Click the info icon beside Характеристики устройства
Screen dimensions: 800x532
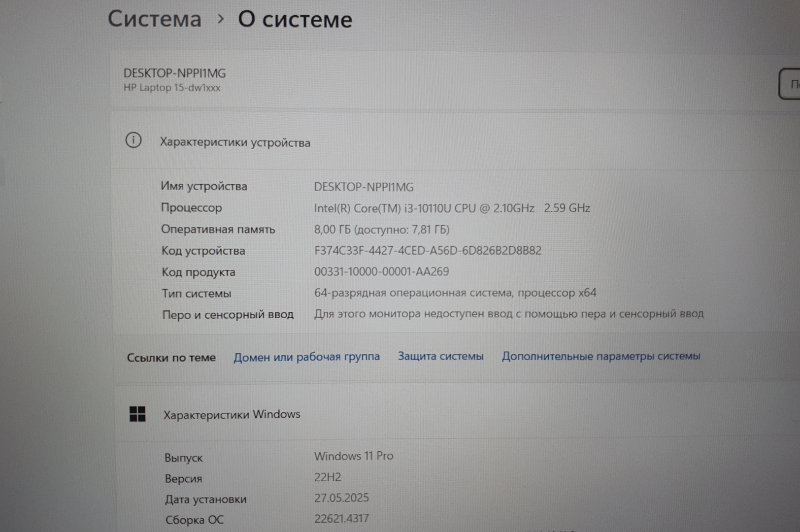point(133,140)
